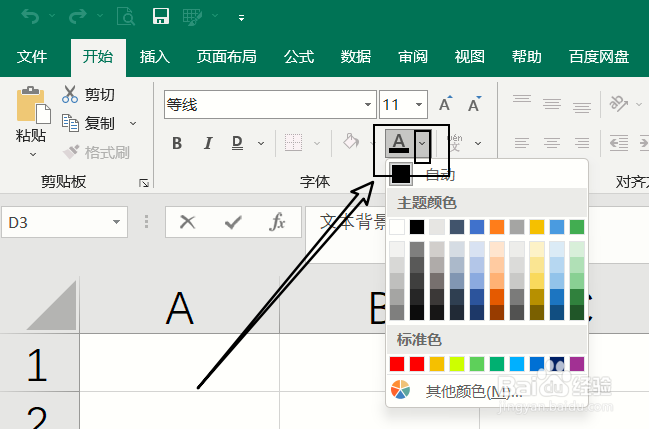Switch to the 插入 tab
649x429 pixels.
click(x=155, y=57)
